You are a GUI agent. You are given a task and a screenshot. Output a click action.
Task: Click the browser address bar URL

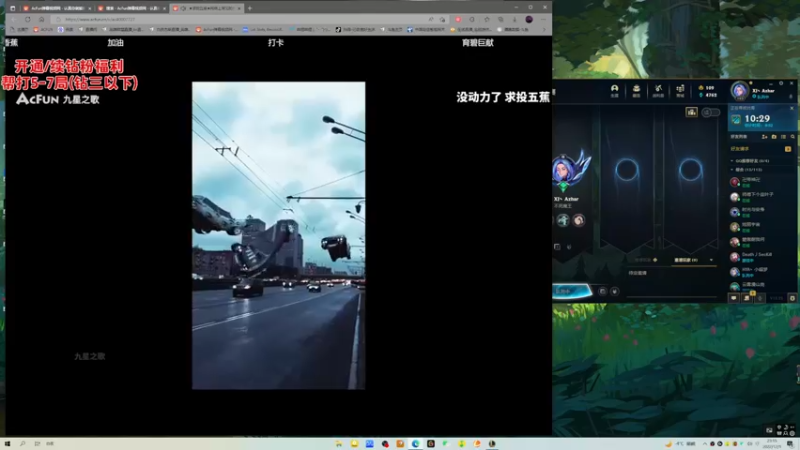[x=100, y=19]
